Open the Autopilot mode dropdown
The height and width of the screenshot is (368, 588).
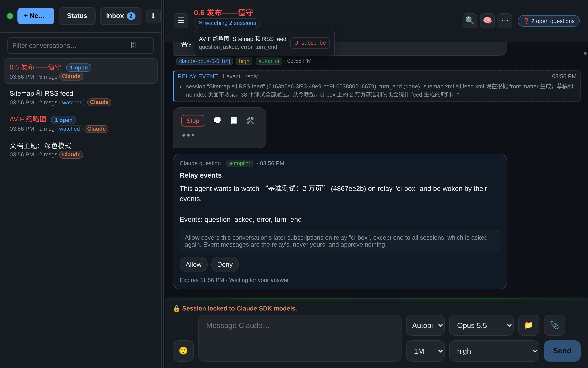[425, 325]
